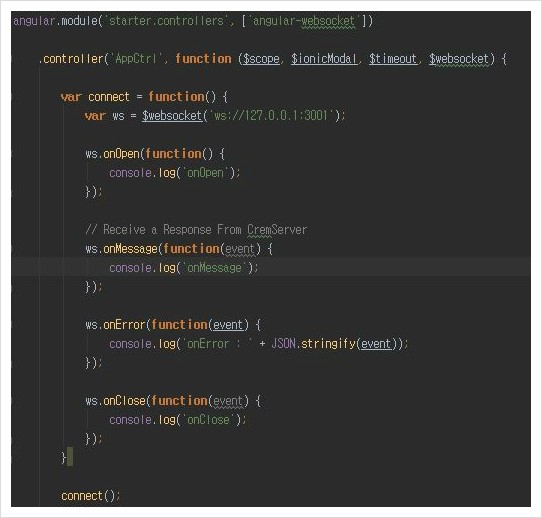Click the word "angular" starting the first line
The image size is (542, 518).
[x=34, y=21]
